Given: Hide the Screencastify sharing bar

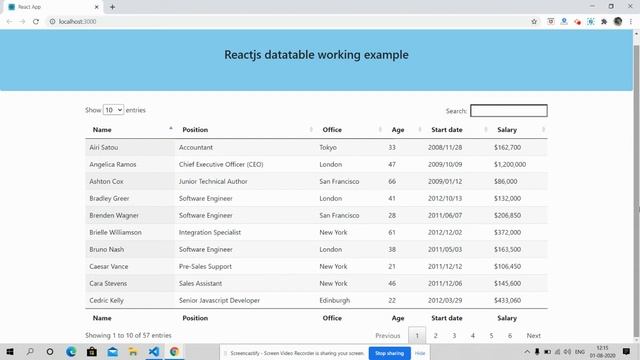Looking at the screenshot, I should [x=420, y=353].
